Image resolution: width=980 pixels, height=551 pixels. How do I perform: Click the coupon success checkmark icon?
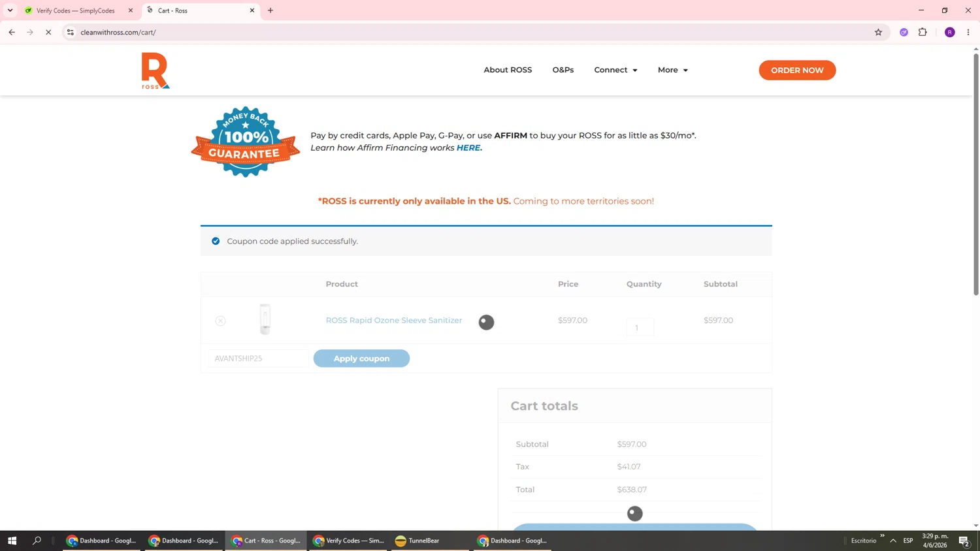pos(216,241)
